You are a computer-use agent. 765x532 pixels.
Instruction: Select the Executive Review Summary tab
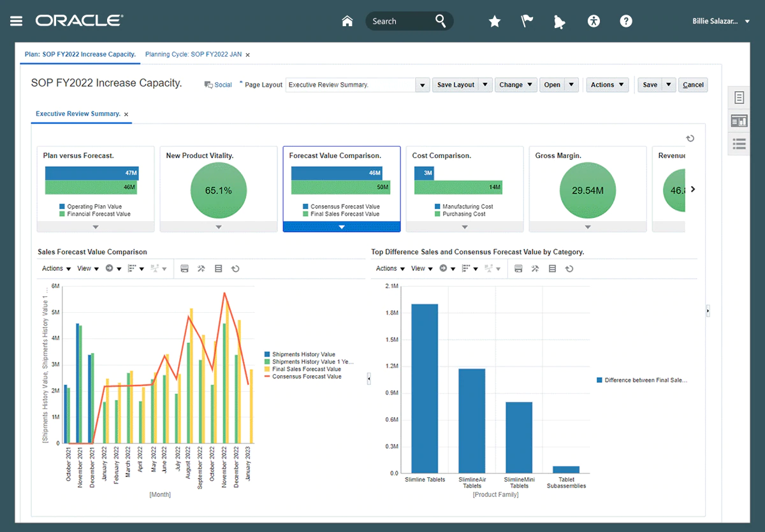coord(78,114)
